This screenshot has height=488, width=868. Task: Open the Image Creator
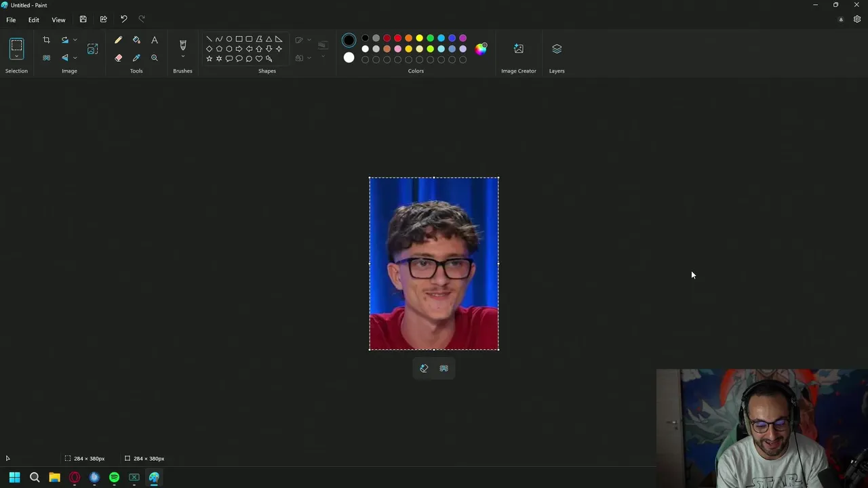[x=519, y=49]
